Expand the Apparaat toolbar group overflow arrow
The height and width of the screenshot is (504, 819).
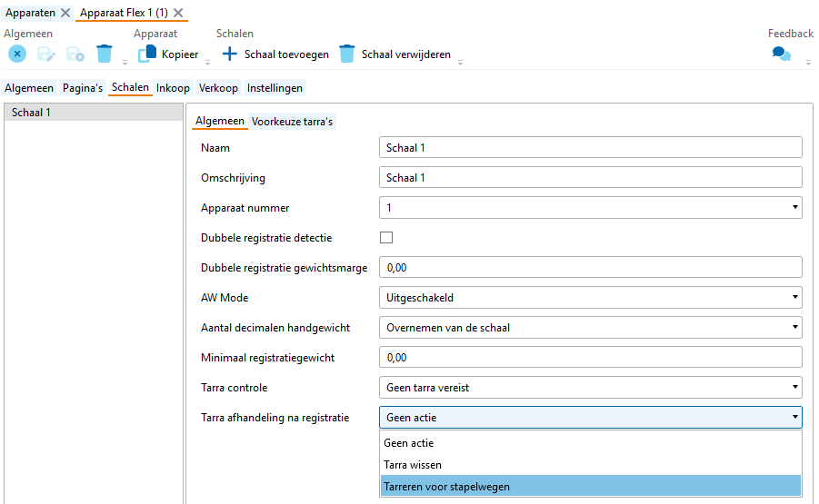(207, 63)
